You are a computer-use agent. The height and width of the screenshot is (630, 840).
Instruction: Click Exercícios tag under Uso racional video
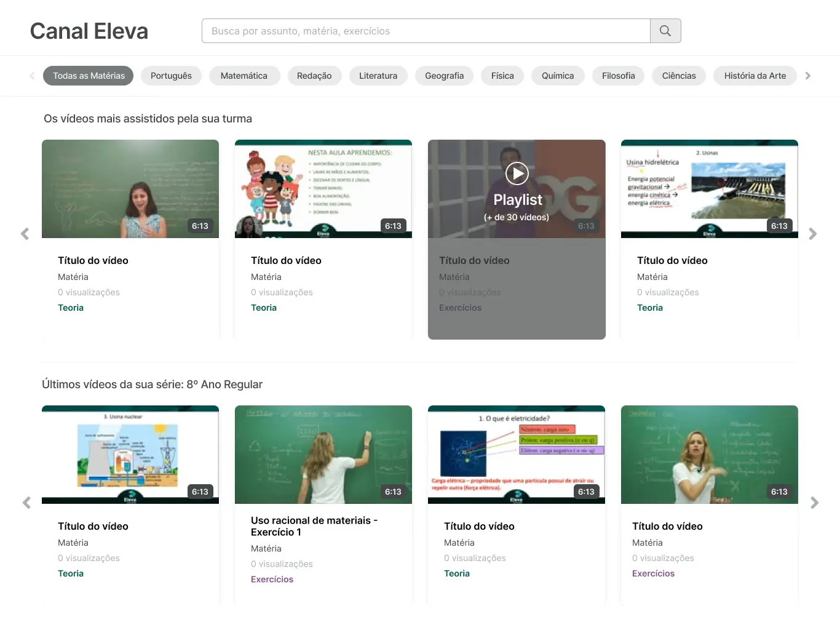pyautogui.click(x=272, y=580)
